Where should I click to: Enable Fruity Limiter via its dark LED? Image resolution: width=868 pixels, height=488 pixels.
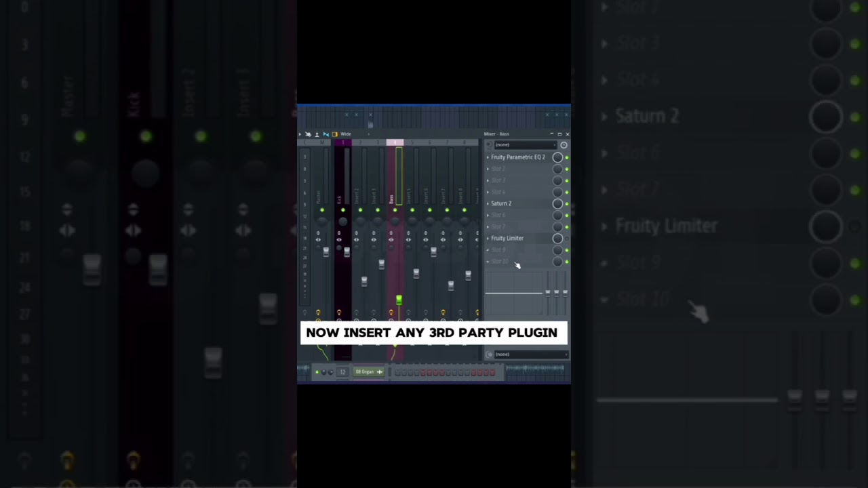pos(567,239)
